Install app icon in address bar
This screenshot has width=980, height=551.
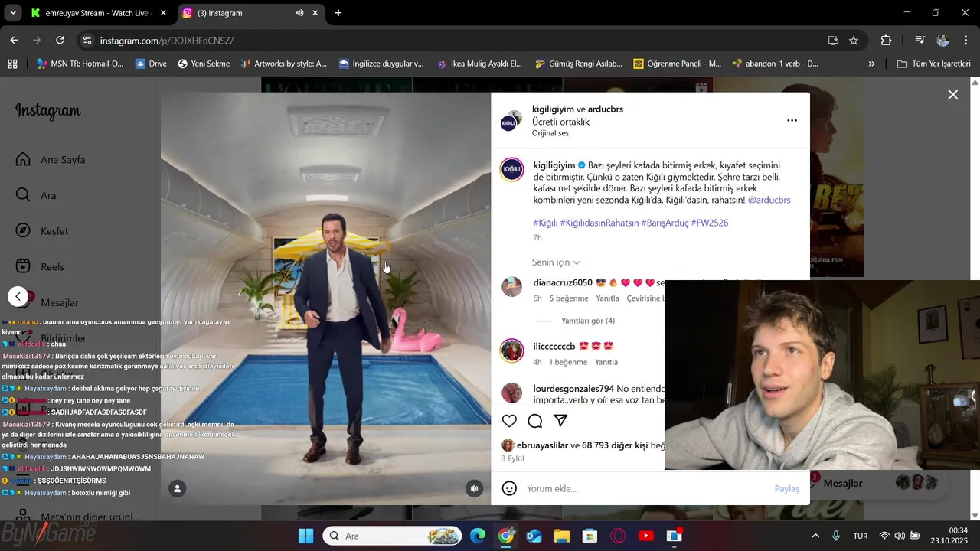(x=833, y=41)
